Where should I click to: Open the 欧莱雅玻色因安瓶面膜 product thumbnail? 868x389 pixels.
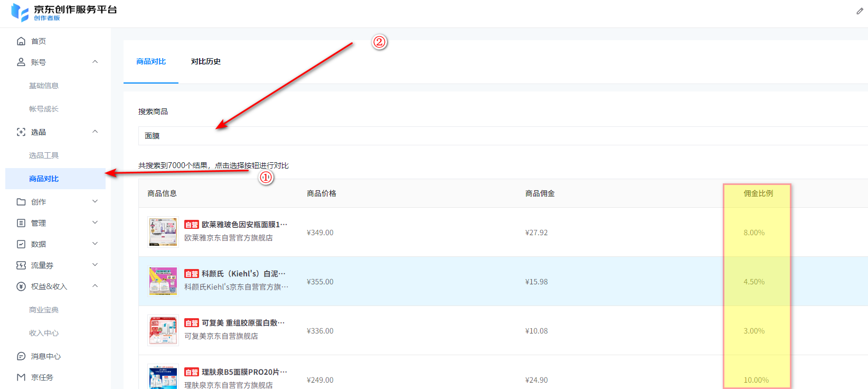[x=163, y=232]
